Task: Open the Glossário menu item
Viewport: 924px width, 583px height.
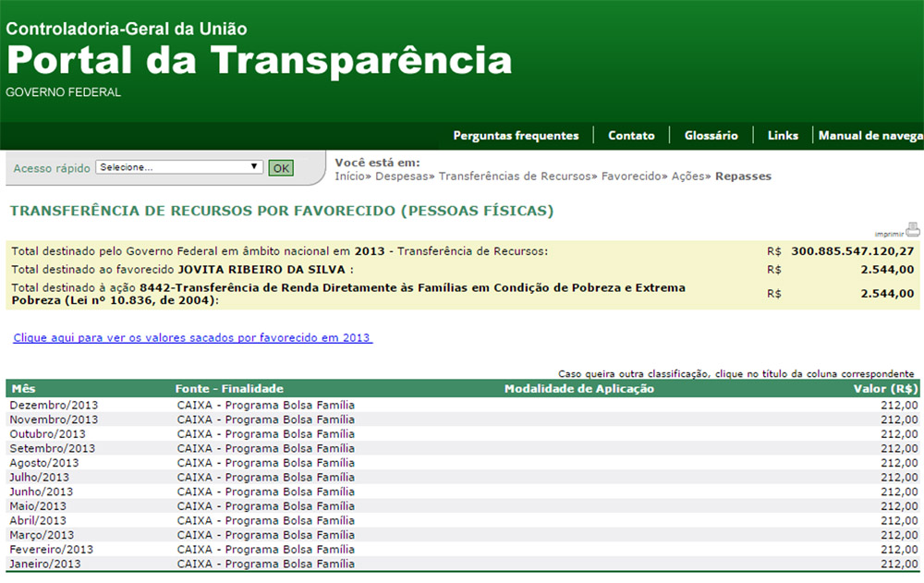Action: [x=711, y=136]
